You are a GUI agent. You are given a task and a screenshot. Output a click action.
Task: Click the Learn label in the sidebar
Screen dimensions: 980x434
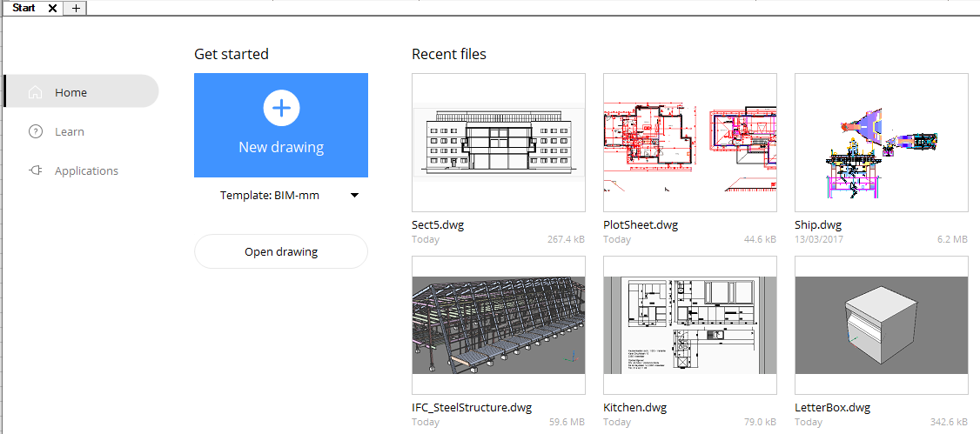point(70,131)
